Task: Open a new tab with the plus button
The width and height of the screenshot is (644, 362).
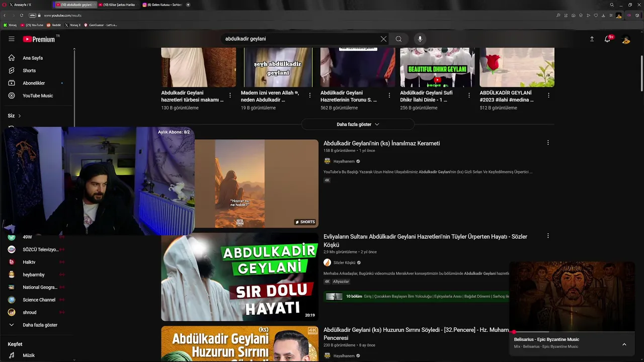Action: 188,5
